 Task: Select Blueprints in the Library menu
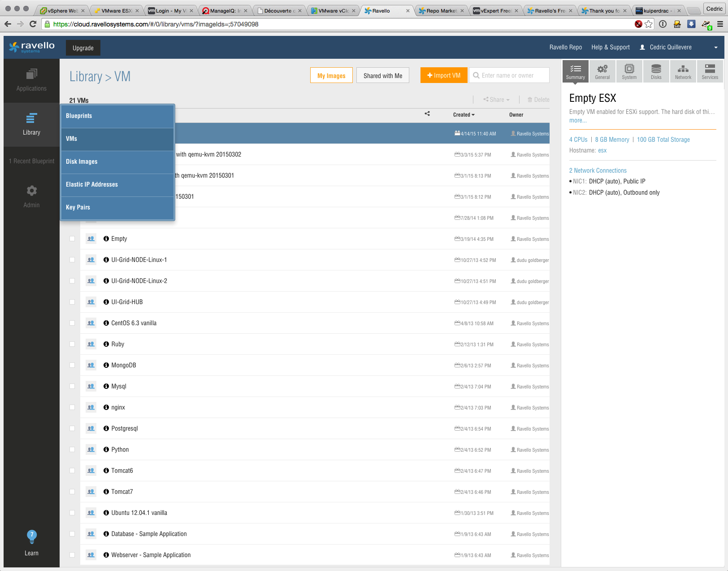[x=79, y=116]
